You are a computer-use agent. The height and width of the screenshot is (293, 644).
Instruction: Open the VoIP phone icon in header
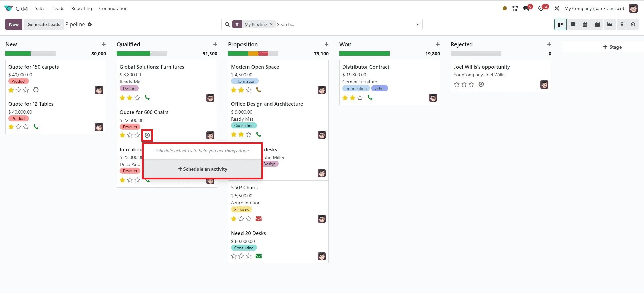[x=515, y=8]
